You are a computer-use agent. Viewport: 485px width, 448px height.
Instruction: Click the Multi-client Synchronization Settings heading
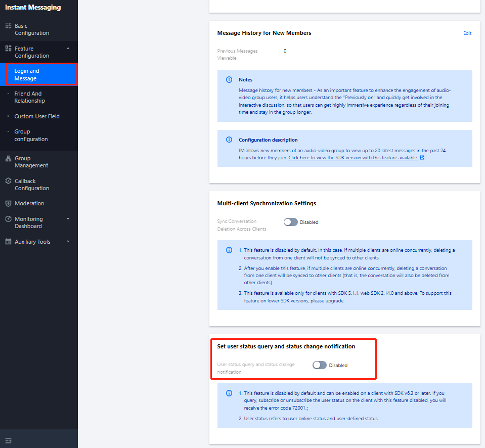(267, 203)
